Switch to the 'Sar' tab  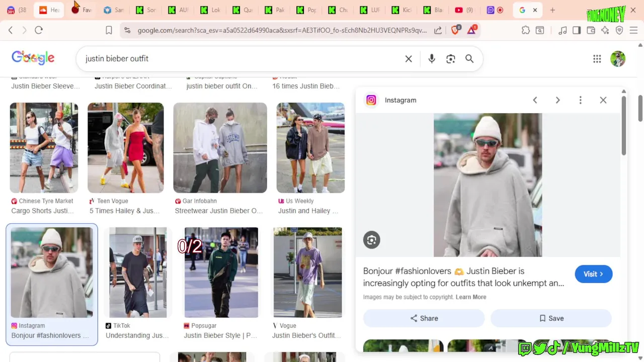(113, 10)
